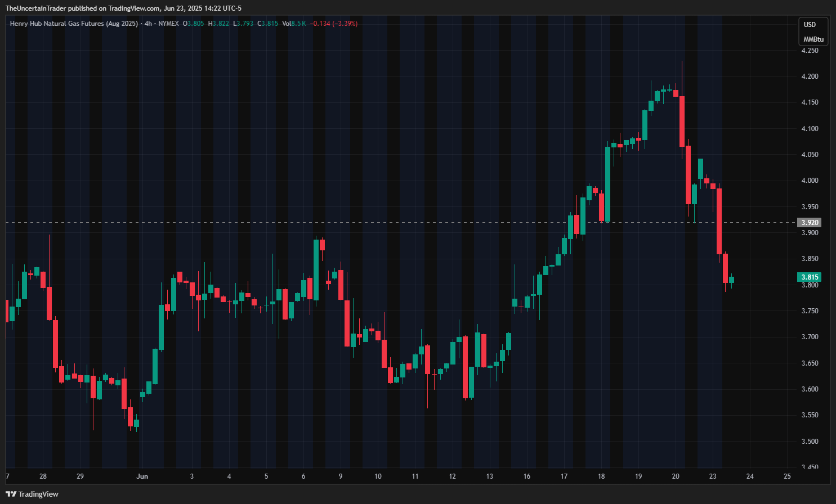Click the NYMEX exchange label
The width and height of the screenshot is (836, 504).
pos(168,24)
